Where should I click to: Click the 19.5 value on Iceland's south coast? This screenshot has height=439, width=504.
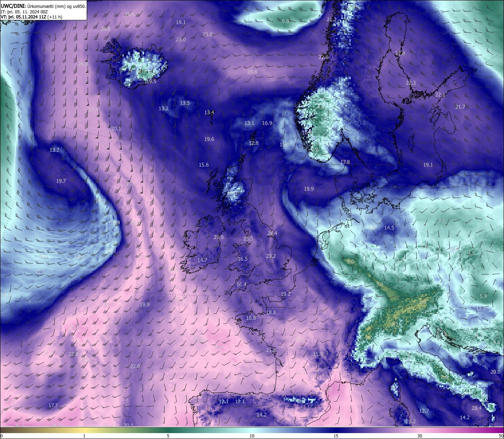tap(151, 81)
